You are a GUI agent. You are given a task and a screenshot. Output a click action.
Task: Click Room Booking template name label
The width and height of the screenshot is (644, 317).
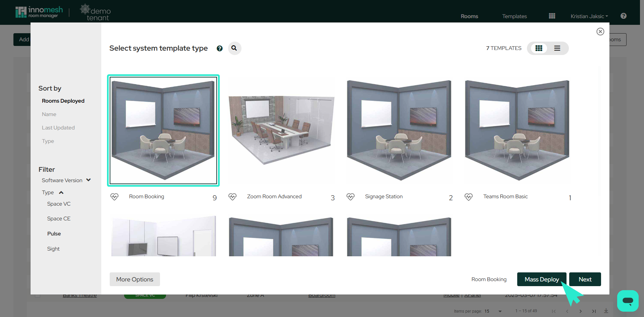[x=147, y=197]
